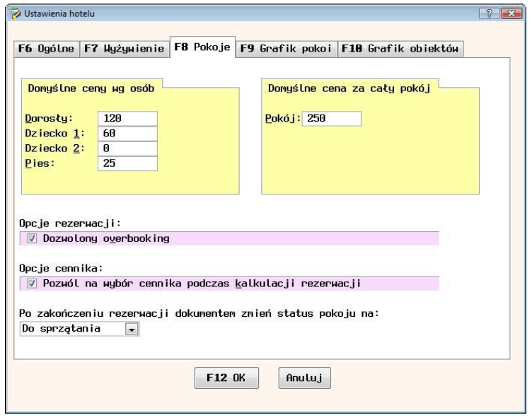Screen dimensions: 532x420
Task: Confirm with the F12 OK button
Action: pyautogui.click(x=226, y=378)
